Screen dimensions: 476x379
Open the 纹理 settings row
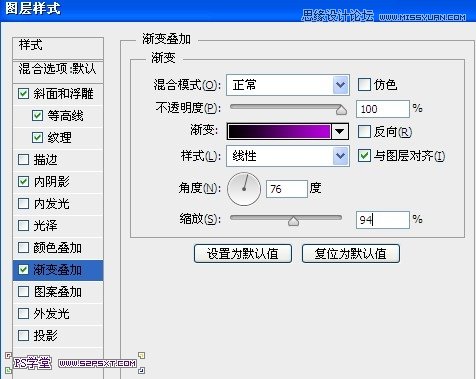(58, 138)
